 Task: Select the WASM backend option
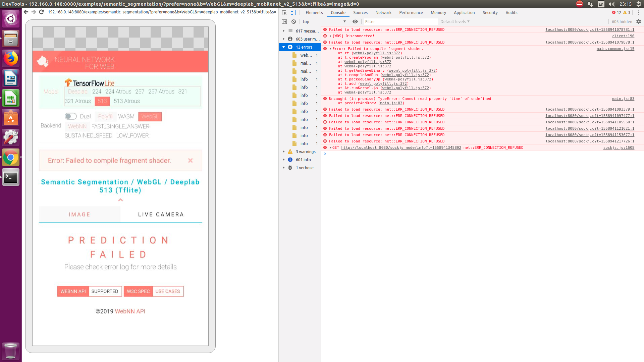[126, 116]
